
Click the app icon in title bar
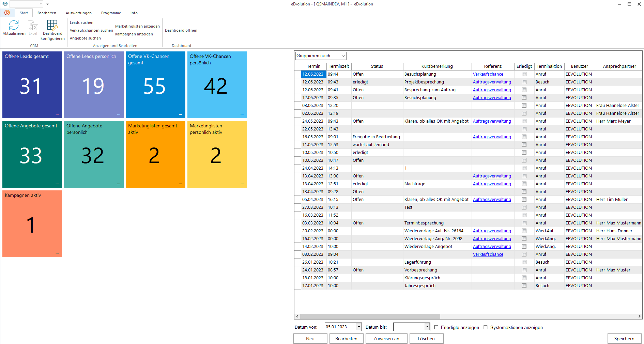[x=5, y=4]
